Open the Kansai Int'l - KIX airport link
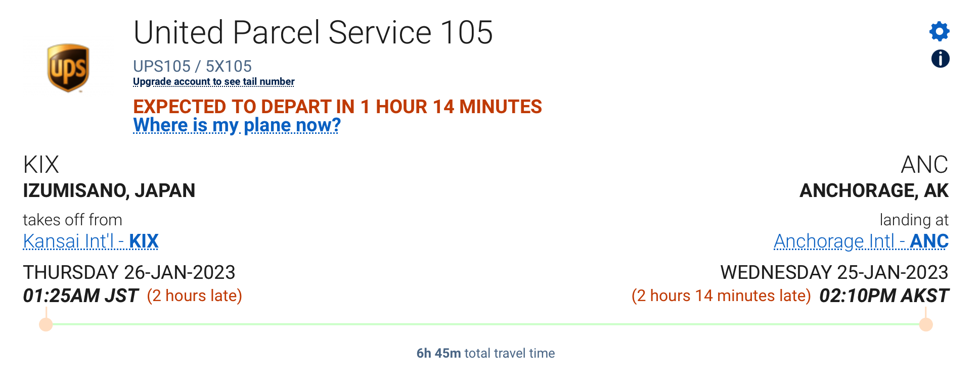The image size is (980, 392). 91,241
